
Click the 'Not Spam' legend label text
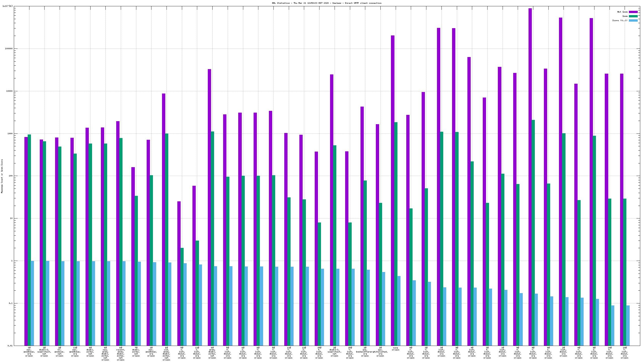click(x=622, y=12)
